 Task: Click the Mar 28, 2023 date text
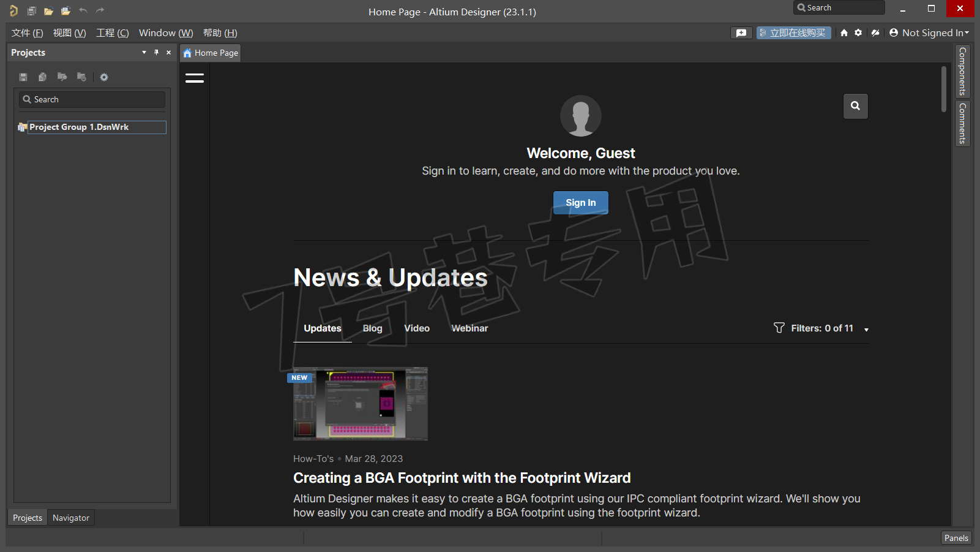tap(374, 458)
